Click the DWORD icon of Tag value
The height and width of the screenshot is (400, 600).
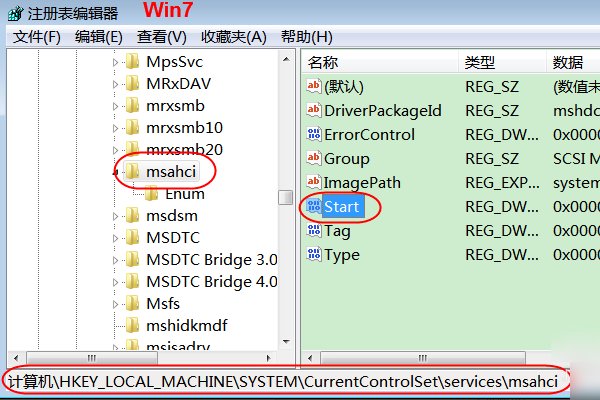(314, 230)
